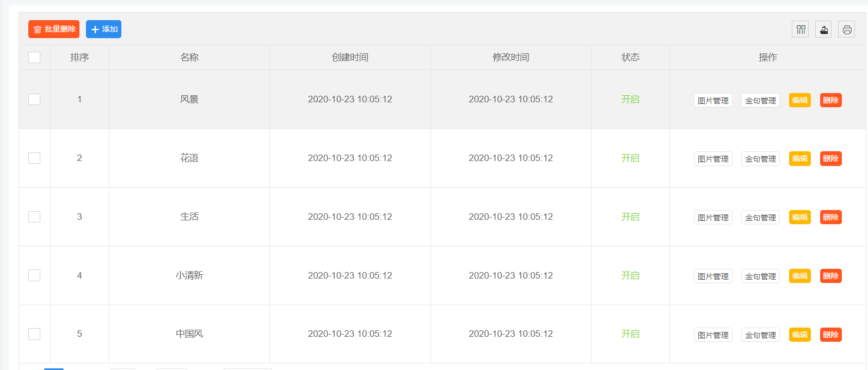
Task: Click the export table icon
Action: (824, 29)
